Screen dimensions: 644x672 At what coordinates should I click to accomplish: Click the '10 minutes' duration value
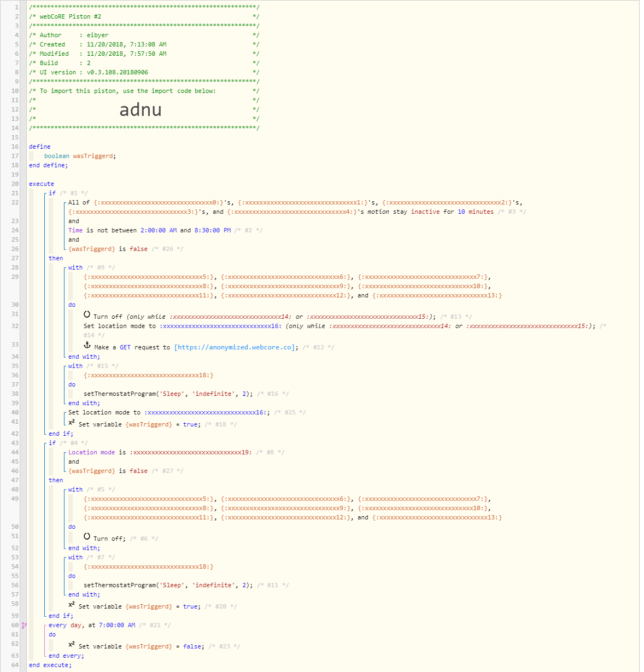[475, 212]
